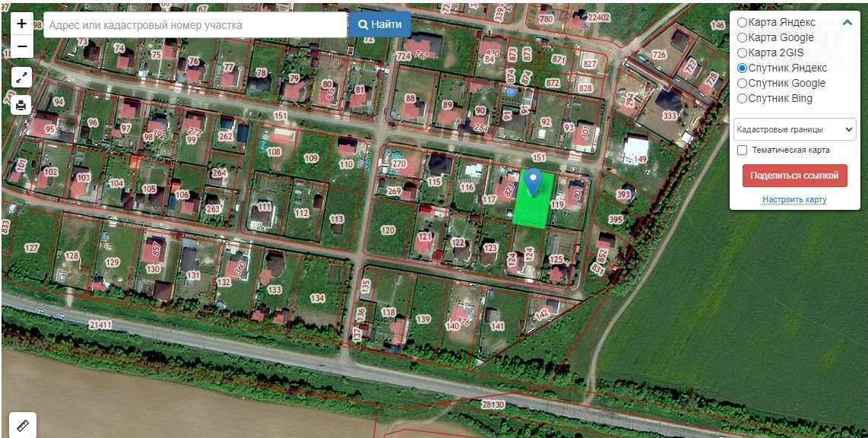Enable the Тематическая карта checkbox

tap(743, 150)
